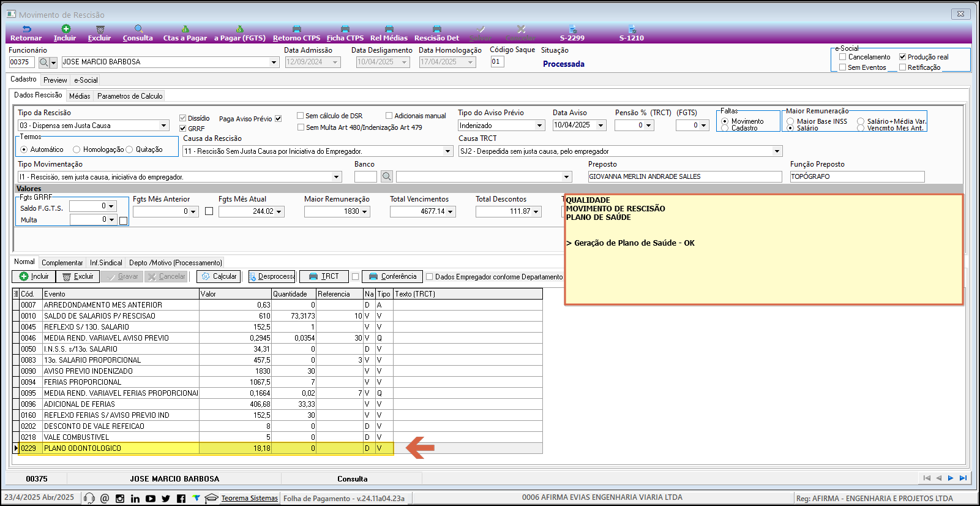The height and width of the screenshot is (506, 980).
Task: Switch to the Preview tab
Action: [55, 80]
